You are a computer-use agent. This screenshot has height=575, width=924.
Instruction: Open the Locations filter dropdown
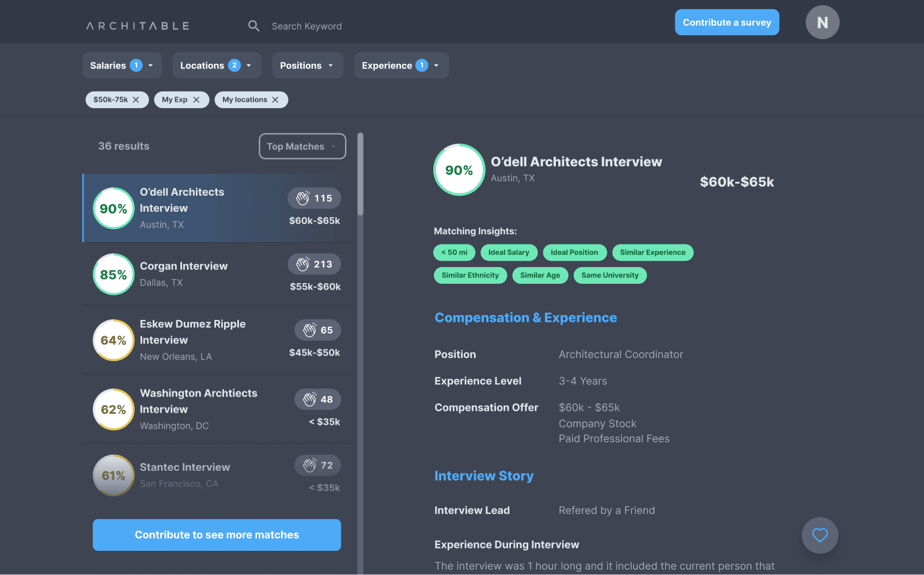(217, 66)
